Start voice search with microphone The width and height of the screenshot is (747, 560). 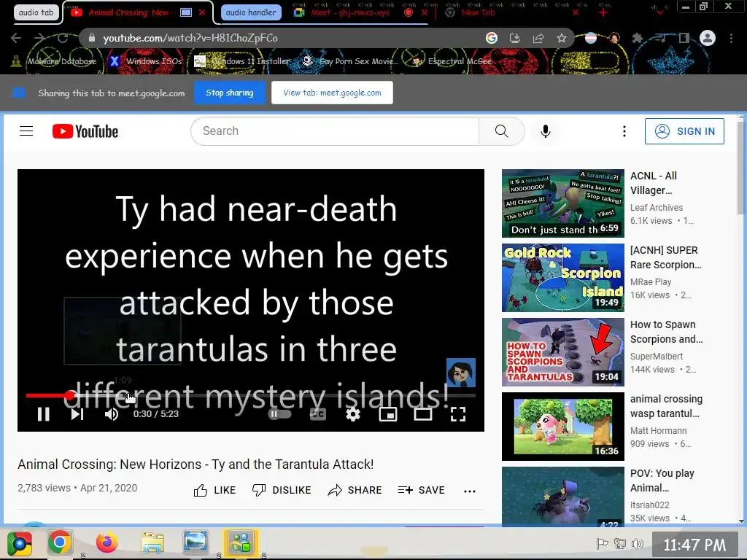[x=546, y=131]
